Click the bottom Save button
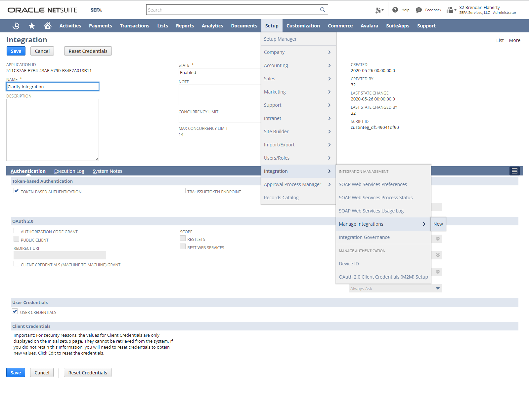 coord(16,373)
